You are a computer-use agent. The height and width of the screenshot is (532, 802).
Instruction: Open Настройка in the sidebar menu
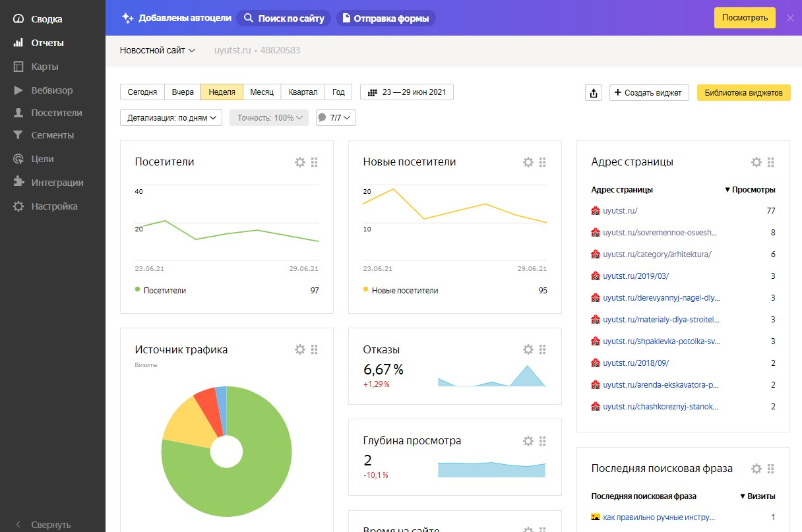[x=54, y=206]
